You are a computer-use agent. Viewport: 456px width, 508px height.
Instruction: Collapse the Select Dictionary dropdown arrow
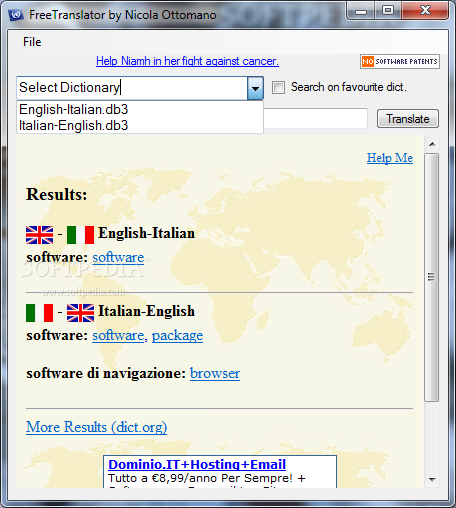click(255, 88)
